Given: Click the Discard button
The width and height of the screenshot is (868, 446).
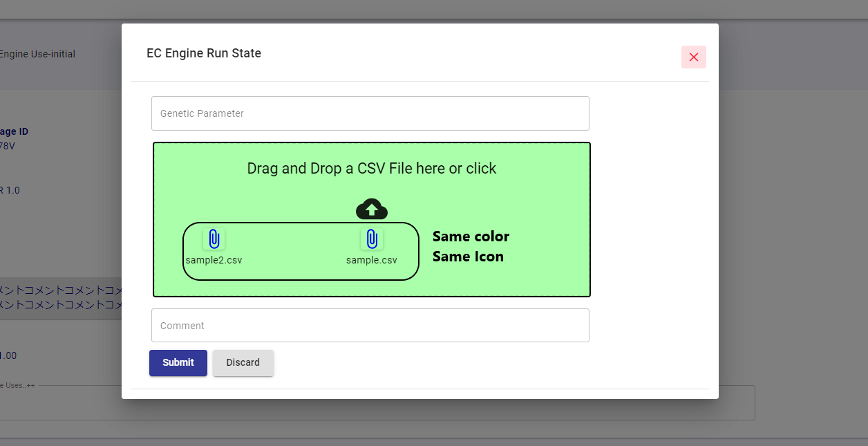Looking at the screenshot, I should click(243, 362).
